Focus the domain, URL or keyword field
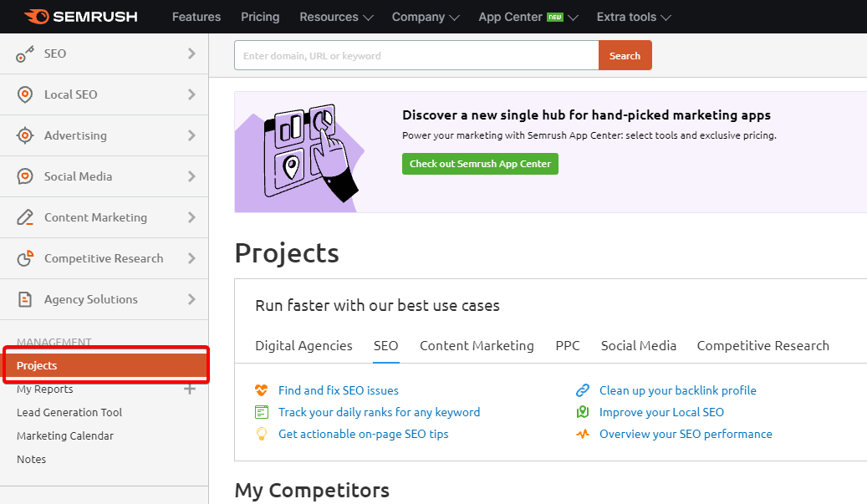This screenshot has width=867, height=504. [416, 55]
